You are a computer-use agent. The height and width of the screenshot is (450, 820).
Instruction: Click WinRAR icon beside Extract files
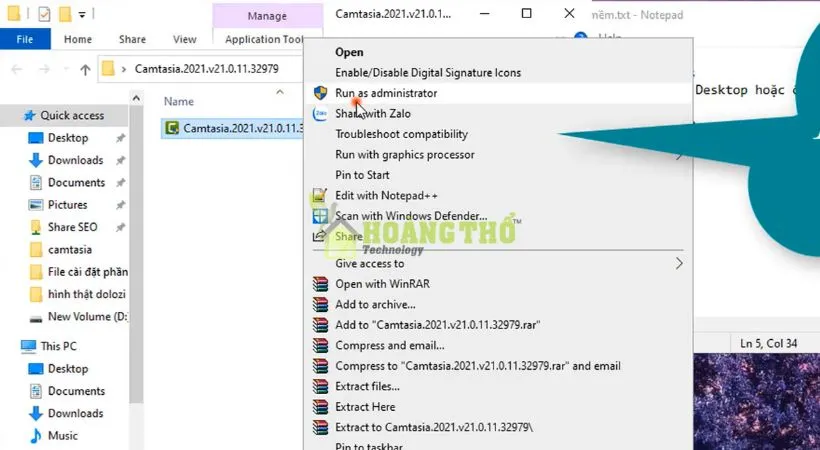click(x=320, y=386)
